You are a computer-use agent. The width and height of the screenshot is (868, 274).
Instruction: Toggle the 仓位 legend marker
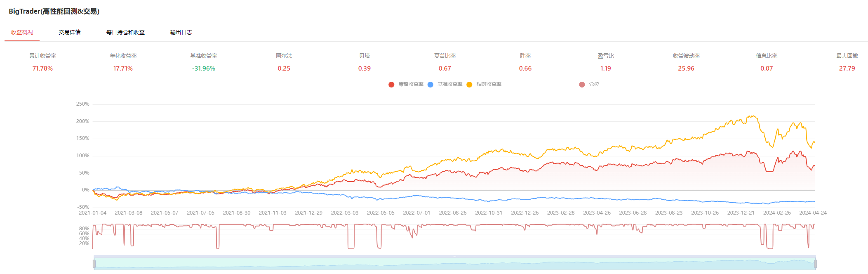(x=582, y=85)
